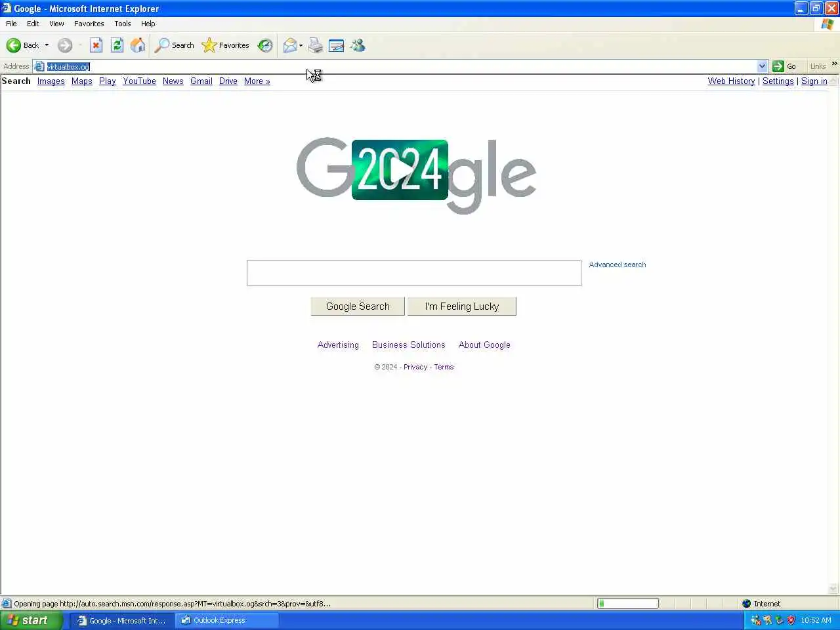The height and width of the screenshot is (630, 840).
Task: Click the Go button
Action: tap(785, 66)
